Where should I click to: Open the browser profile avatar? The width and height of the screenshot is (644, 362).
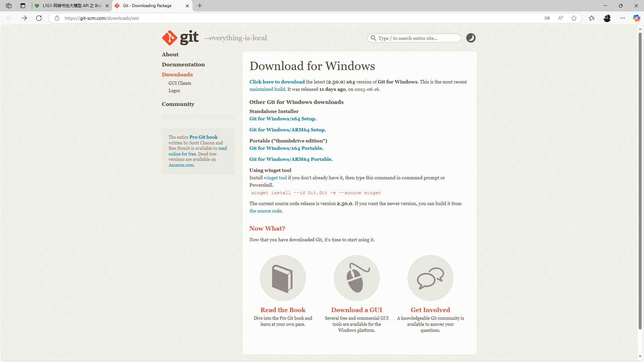click(607, 18)
